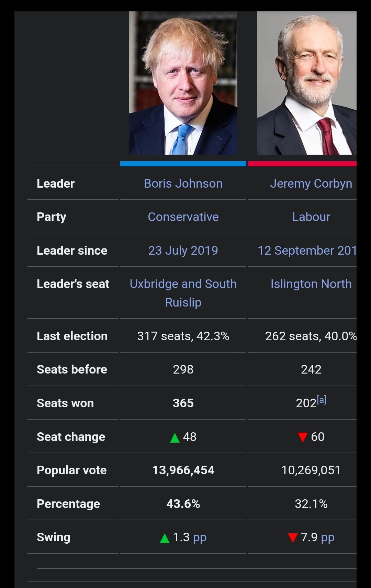This screenshot has height=588, width=371.
Task: Click the red swing arrow beside 7.9 pp
Action: click(x=293, y=538)
